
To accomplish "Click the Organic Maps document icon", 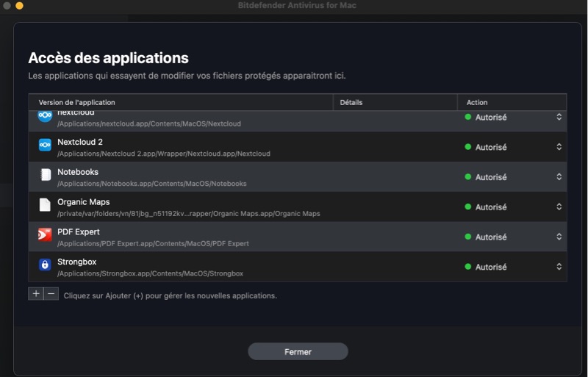I will [45, 205].
